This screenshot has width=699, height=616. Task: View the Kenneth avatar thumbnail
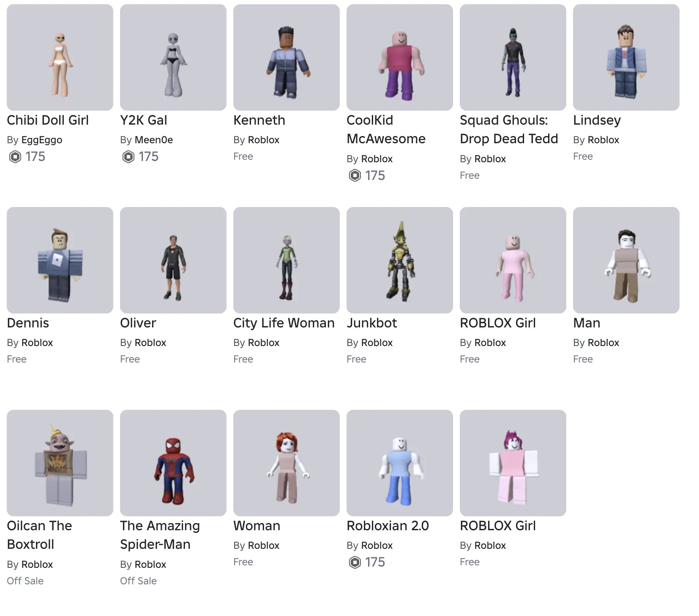point(287,57)
